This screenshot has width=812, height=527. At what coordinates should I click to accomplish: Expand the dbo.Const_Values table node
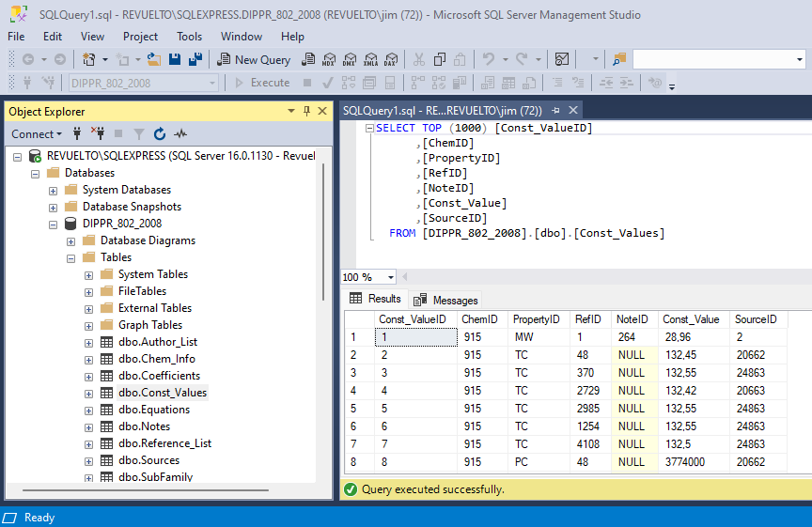point(88,394)
